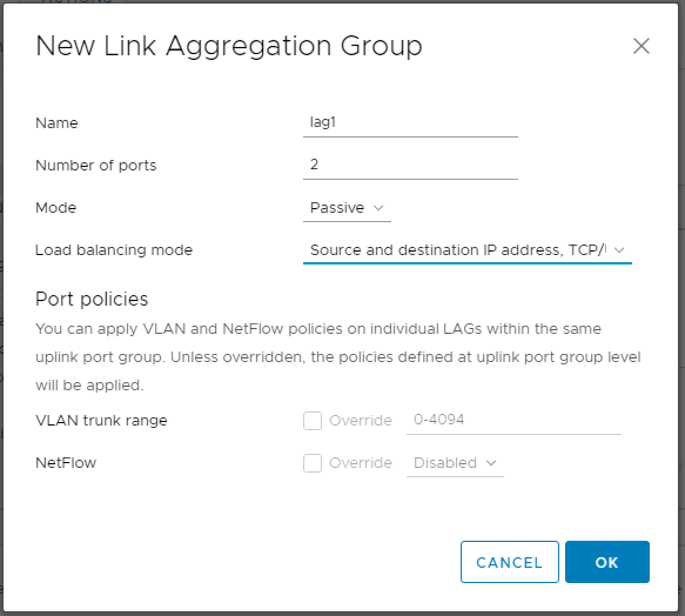The image size is (685, 616).
Task: Open the NetFlow Disabled dropdown
Action: [455, 463]
